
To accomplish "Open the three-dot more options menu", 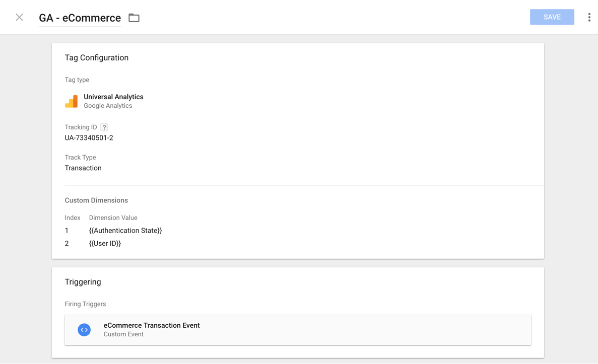I will [x=589, y=17].
